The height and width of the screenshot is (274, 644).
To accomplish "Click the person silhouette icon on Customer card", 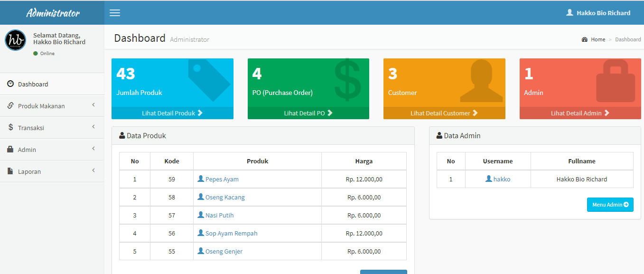I will (481, 81).
